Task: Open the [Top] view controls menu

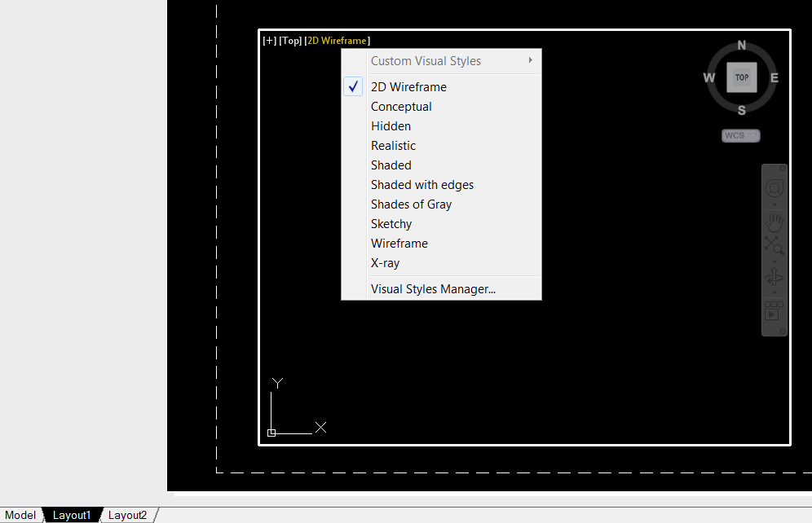Action: [290, 41]
